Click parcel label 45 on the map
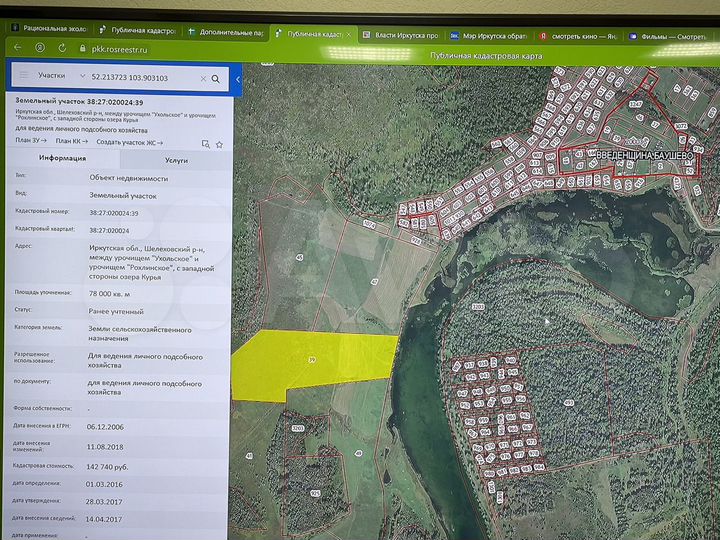Viewport: 720px width, 540px height. (x=299, y=258)
